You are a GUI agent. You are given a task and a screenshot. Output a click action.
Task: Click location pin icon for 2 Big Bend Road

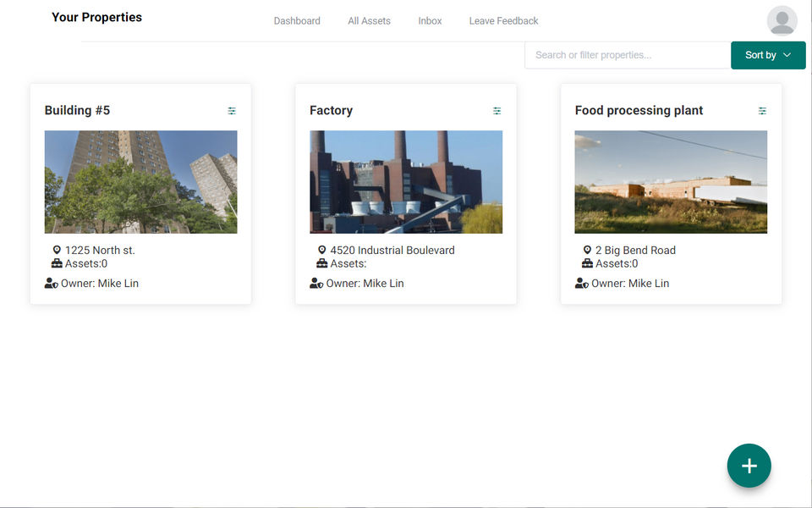tap(587, 251)
